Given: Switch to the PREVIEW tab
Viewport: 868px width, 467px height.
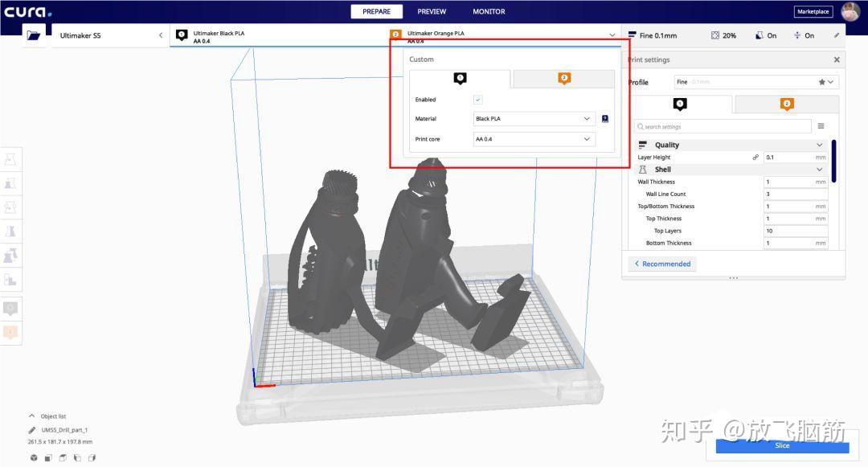Looking at the screenshot, I should [x=432, y=11].
